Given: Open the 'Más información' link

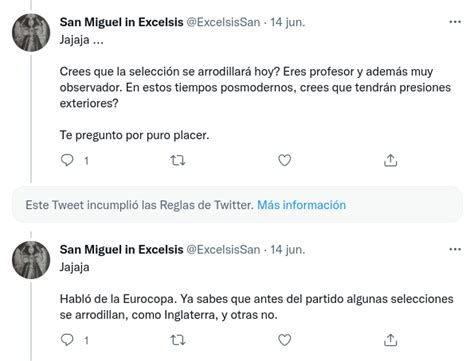Looking at the screenshot, I should (301, 205).
